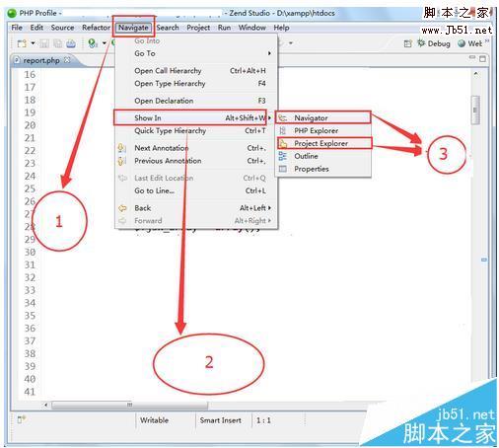The image size is (499, 448).
Task: Choose Go to Line...
Action: [x=196, y=190]
